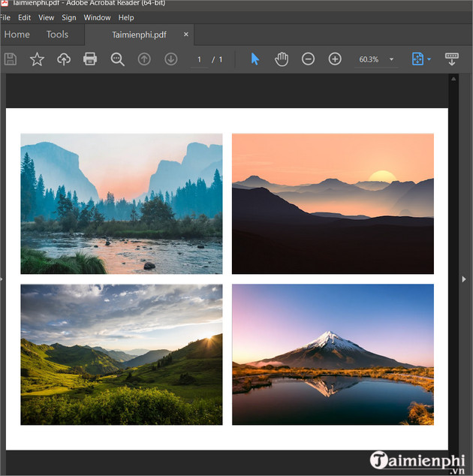
Task: Upload file to cloud icon
Action: (x=64, y=59)
